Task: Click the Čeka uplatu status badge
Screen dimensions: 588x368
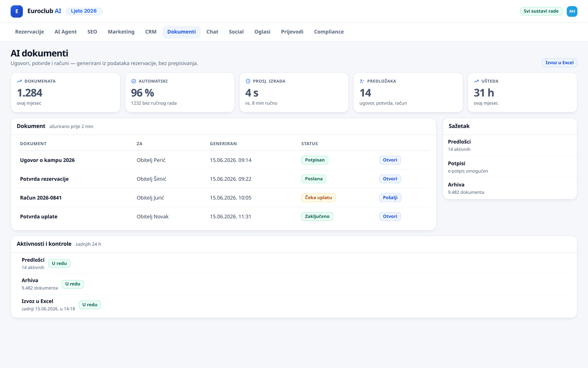Action: 318,198
